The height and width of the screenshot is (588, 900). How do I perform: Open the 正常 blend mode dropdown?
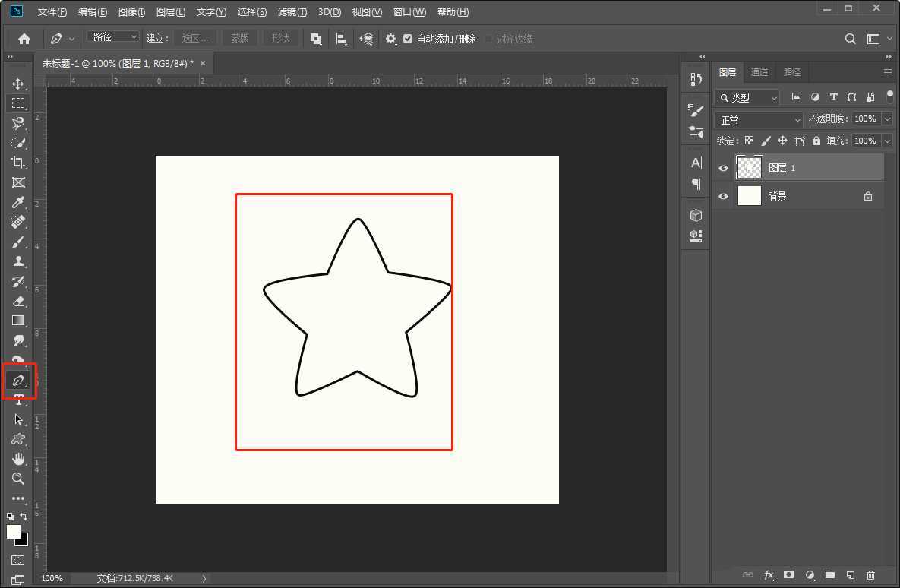click(x=759, y=119)
